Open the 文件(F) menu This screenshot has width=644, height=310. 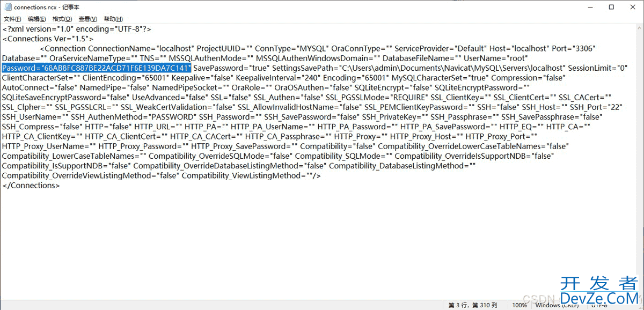click(12, 19)
